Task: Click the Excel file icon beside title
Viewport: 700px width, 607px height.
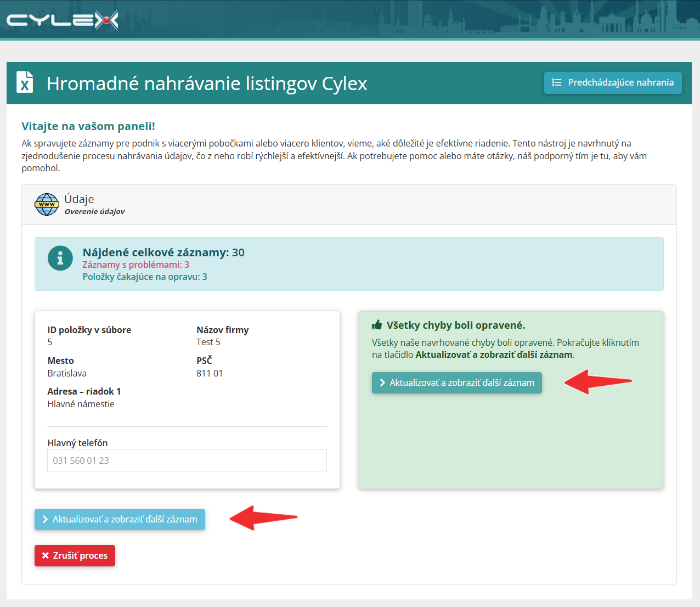Action: point(25,82)
